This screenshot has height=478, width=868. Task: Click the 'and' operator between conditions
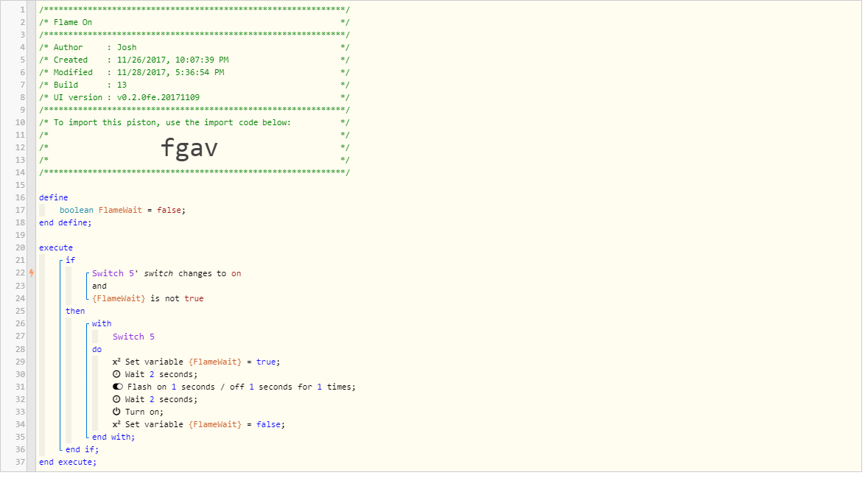click(99, 286)
